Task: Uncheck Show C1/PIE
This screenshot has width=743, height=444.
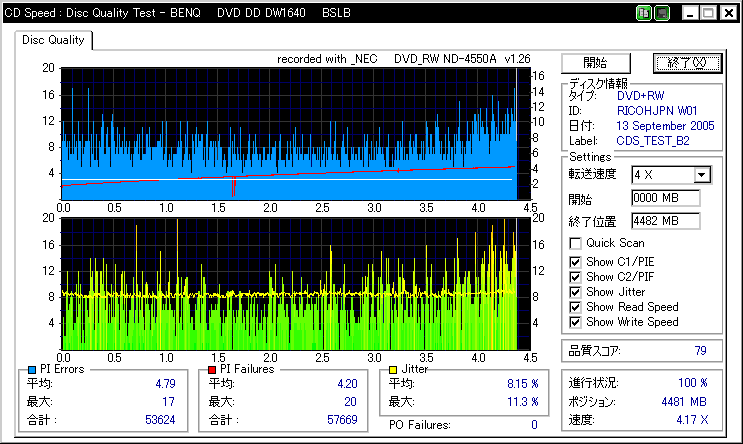Action: [x=575, y=262]
